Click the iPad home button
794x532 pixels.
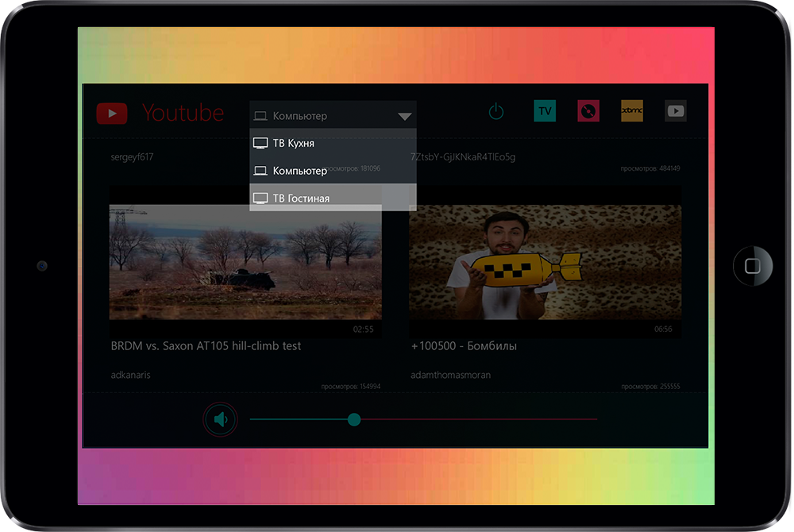pos(752,266)
